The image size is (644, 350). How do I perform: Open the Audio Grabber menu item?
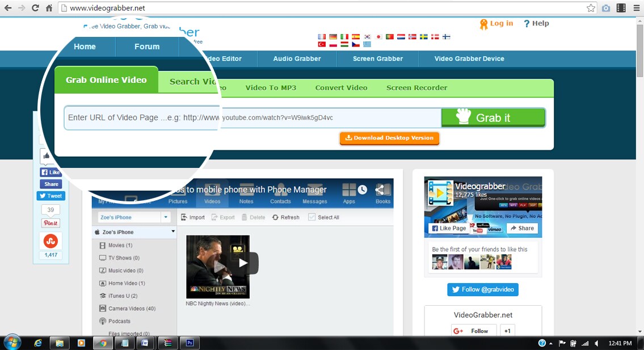pyautogui.click(x=297, y=59)
